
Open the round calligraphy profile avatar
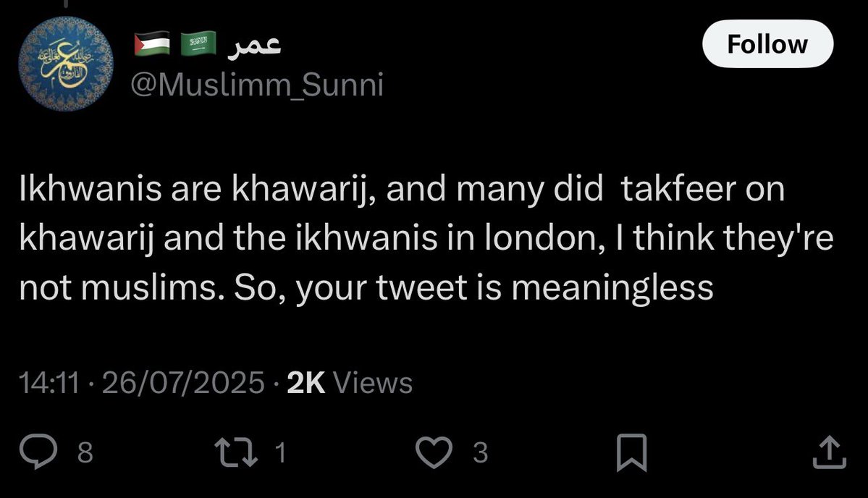tap(66, 64)
